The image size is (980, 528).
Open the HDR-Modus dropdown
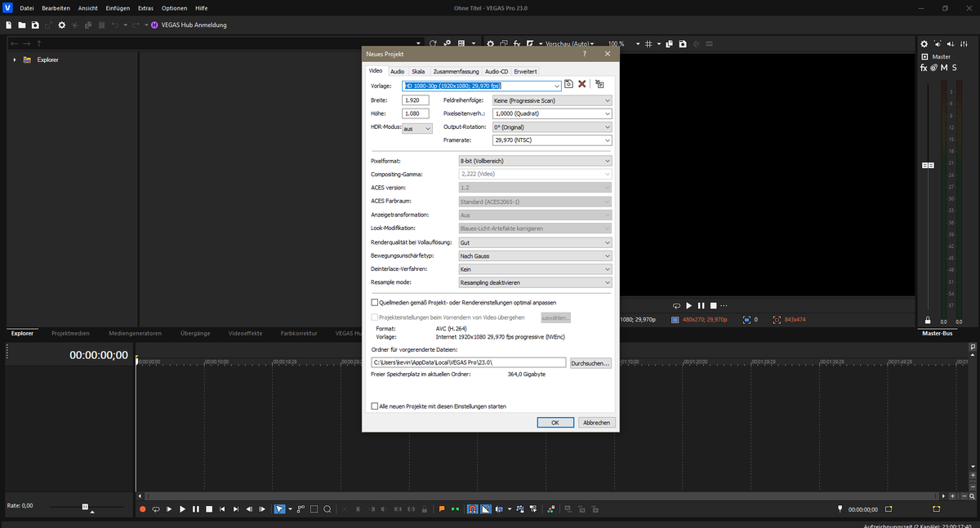tap(416, 128)
